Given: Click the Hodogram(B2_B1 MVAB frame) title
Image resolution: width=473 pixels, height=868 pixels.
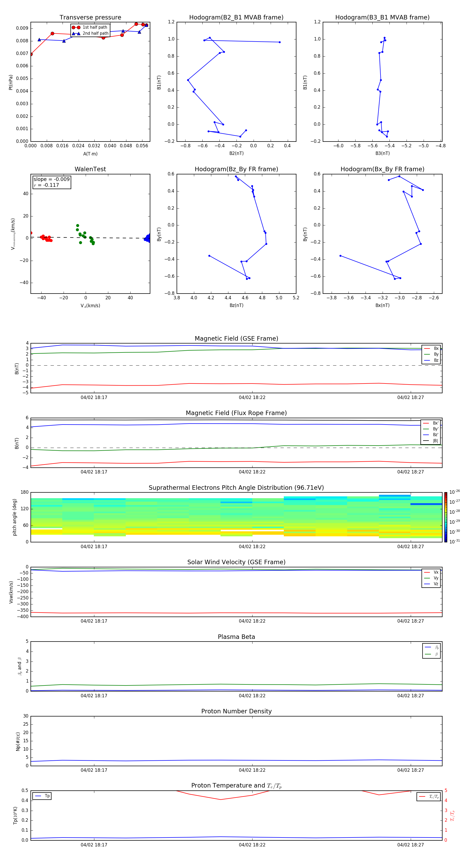Looking at the screenshot, I should [x=236, y=18].
